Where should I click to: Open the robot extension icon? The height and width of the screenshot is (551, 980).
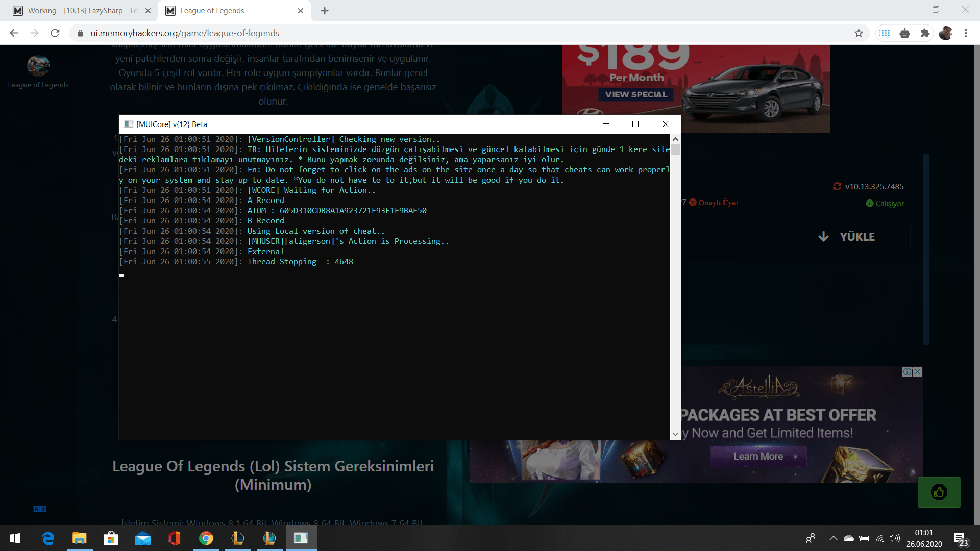point(905,33)
